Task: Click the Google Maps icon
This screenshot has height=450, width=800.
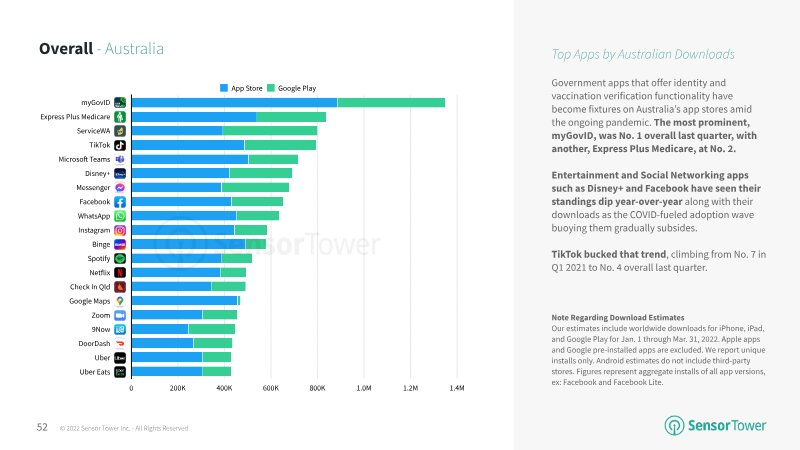Action: click(120, 301)
